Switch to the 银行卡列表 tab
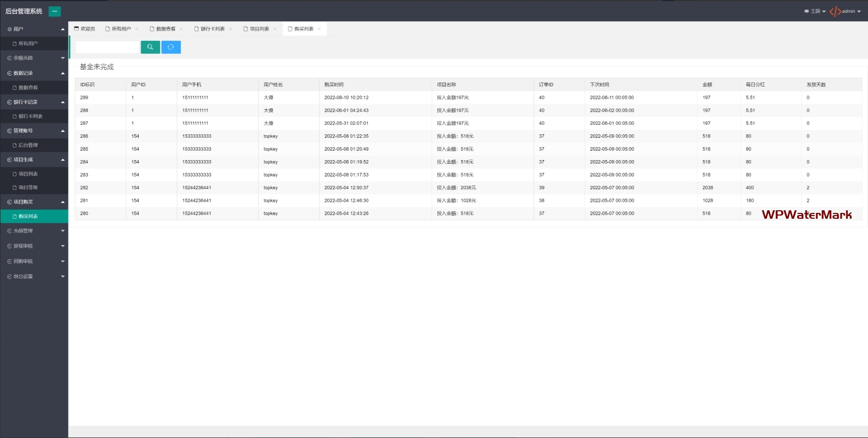The image size is (868, 438). [x=212, y=29]
